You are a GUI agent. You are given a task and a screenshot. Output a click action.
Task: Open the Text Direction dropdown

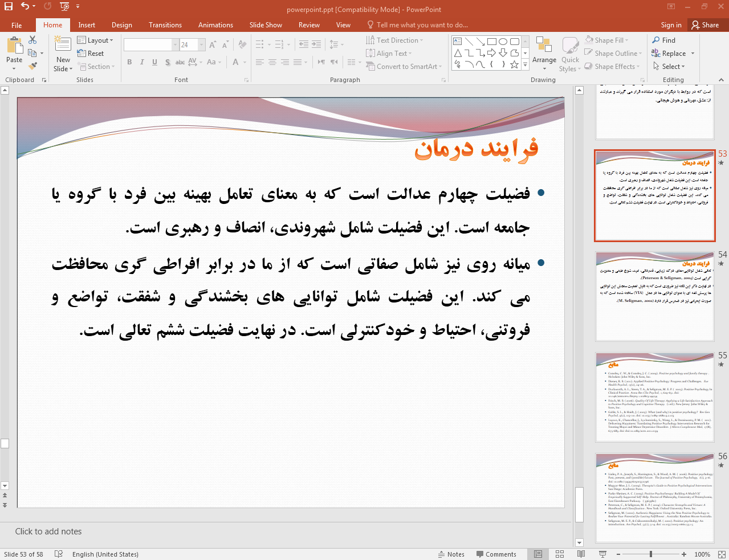(395, 40)
